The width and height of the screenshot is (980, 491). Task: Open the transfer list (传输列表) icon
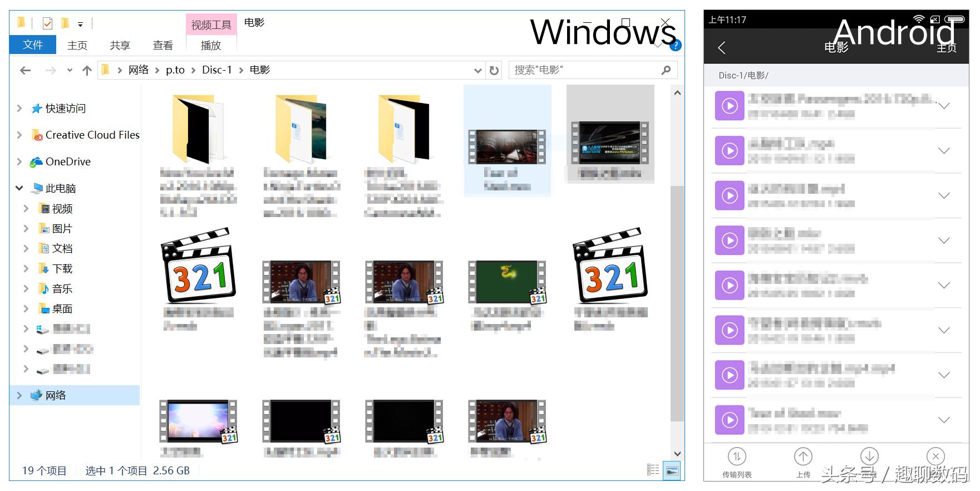pyautogui.click(x=737, y=457)
